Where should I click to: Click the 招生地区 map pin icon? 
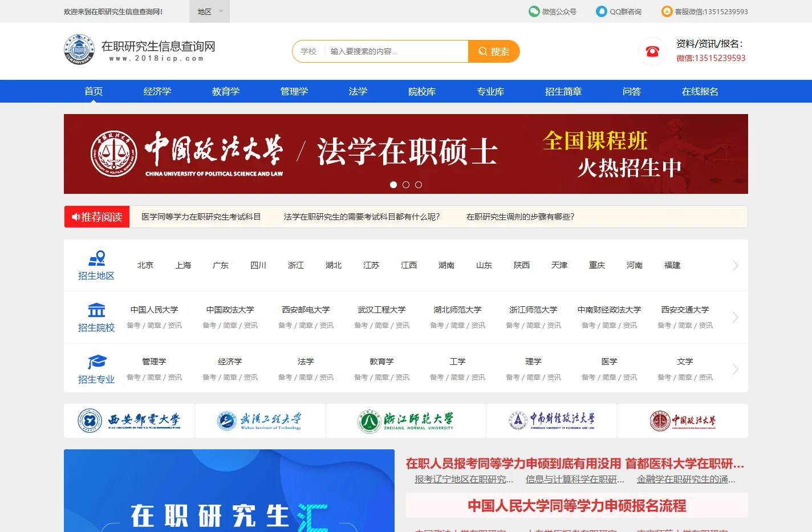tap(96, 258)
